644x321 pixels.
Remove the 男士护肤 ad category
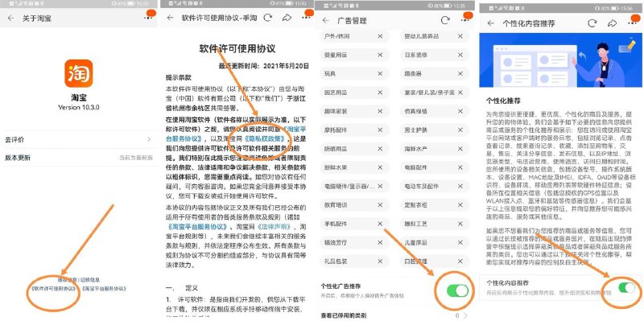tap(460, 130)
